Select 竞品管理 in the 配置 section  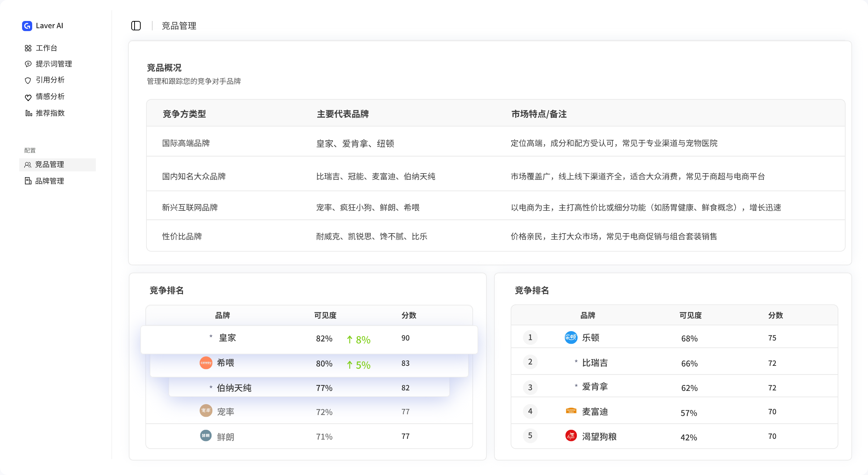50,164
